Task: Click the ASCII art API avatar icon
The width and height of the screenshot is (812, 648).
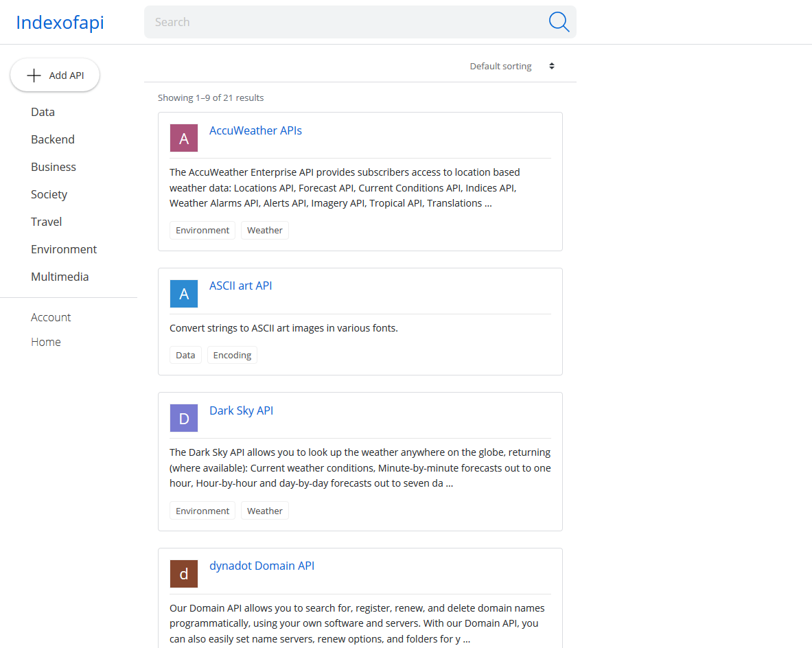Action: pos(183,293)
